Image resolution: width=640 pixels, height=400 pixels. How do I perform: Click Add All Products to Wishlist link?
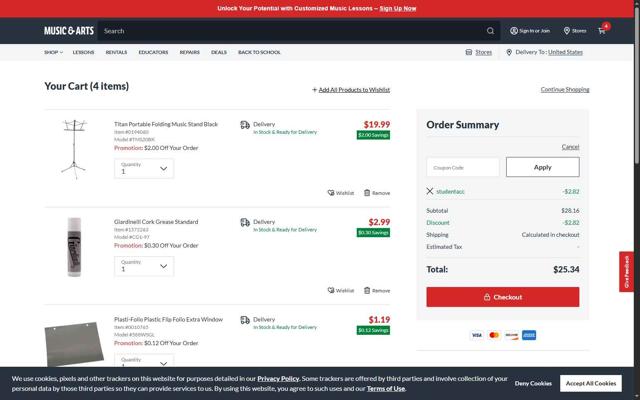pos(354,90)
